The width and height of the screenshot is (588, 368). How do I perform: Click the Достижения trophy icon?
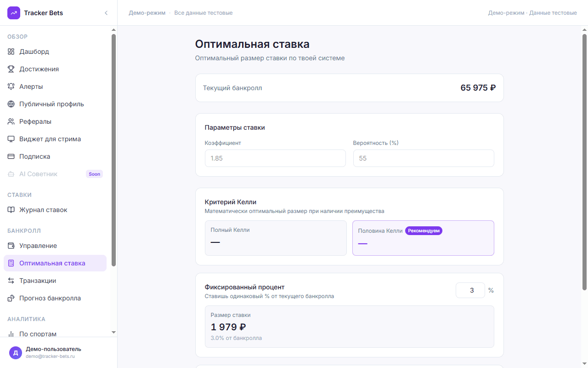point(11,69)
